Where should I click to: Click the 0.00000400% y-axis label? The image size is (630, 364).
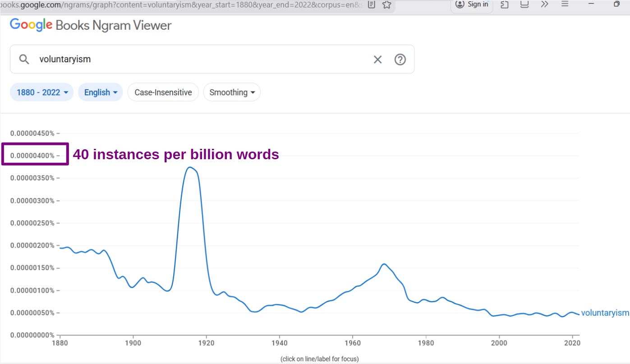32,156
